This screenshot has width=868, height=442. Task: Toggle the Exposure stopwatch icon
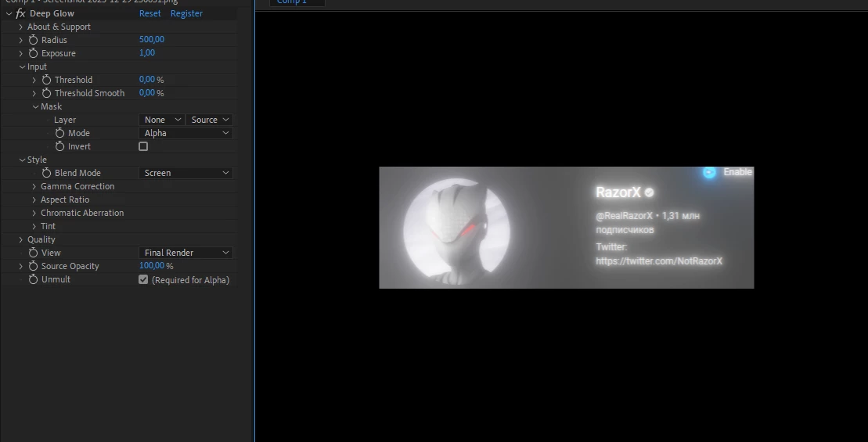(33, 53)
